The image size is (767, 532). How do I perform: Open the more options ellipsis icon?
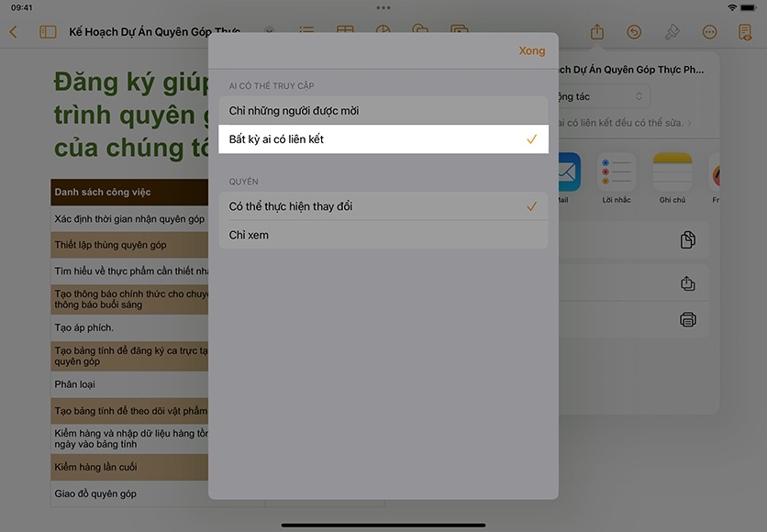pyautogui.click(x=709, y=32)
